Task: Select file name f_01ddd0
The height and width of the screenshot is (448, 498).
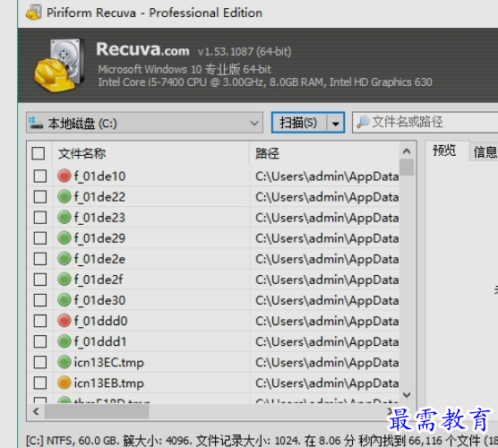Action: pyautogui.click(x=100, y=321)
